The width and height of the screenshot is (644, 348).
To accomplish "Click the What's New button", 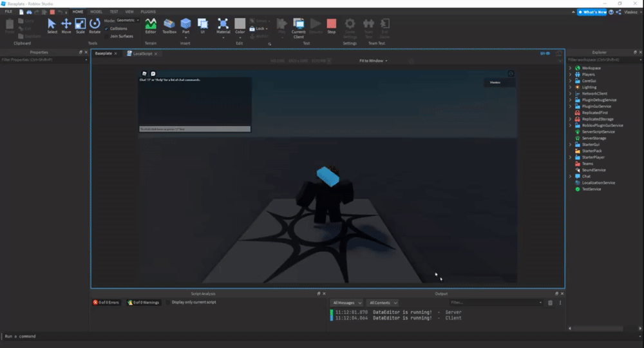I will (x=592, y=12).
